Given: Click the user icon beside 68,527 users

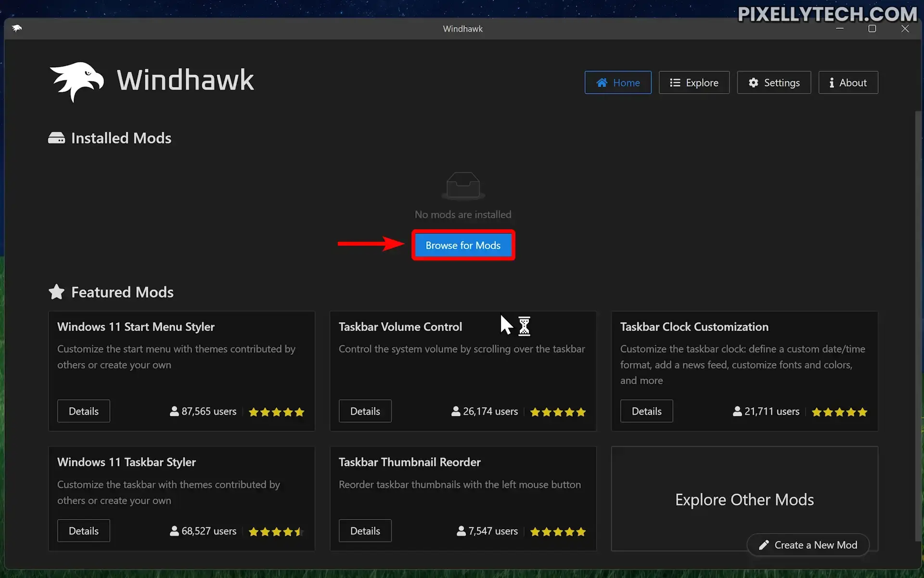Looking at the screenshot, I should (x=174, y=531).
